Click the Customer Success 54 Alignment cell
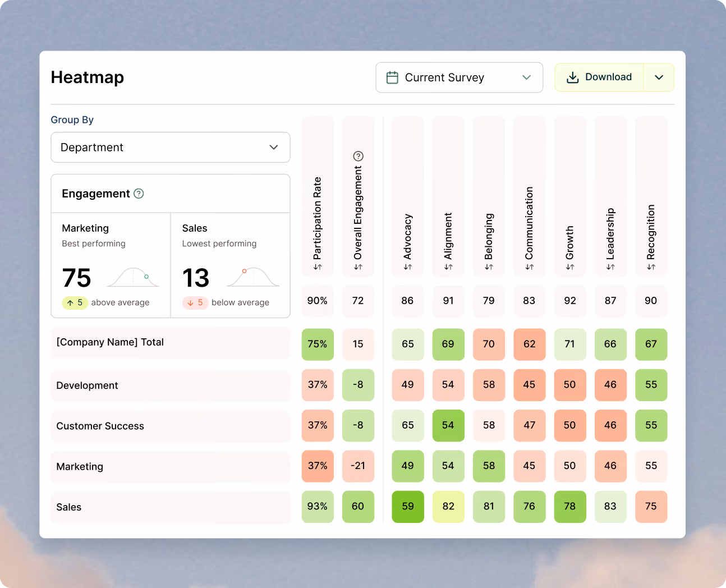This screenshot has height=588, width=726. pyautogui.click(x=448, y=425)
